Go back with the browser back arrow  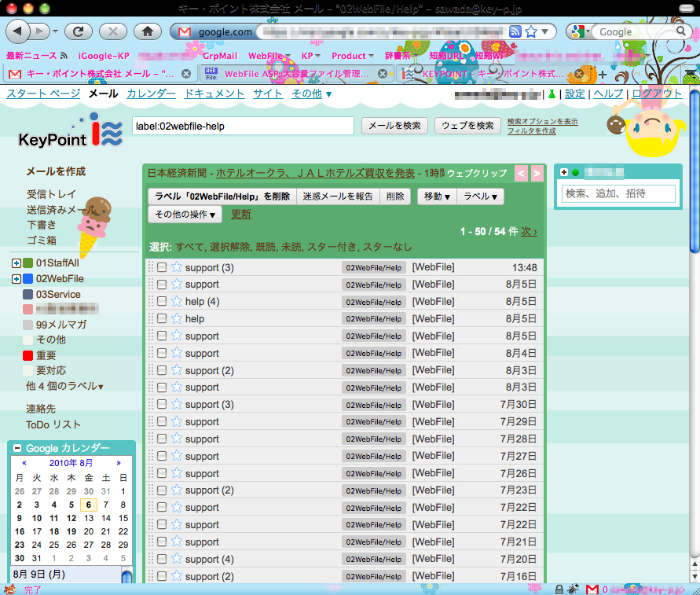[17, 31]
